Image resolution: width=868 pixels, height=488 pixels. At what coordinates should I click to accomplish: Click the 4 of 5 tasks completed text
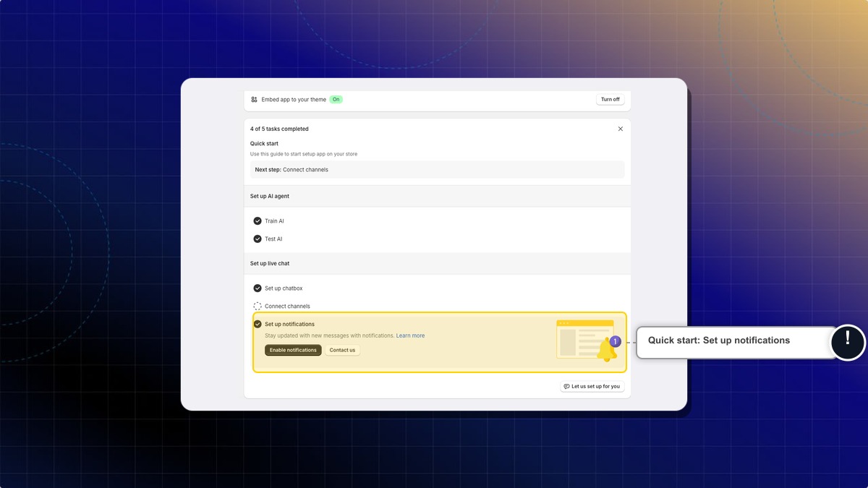click(x=279, y=129)
